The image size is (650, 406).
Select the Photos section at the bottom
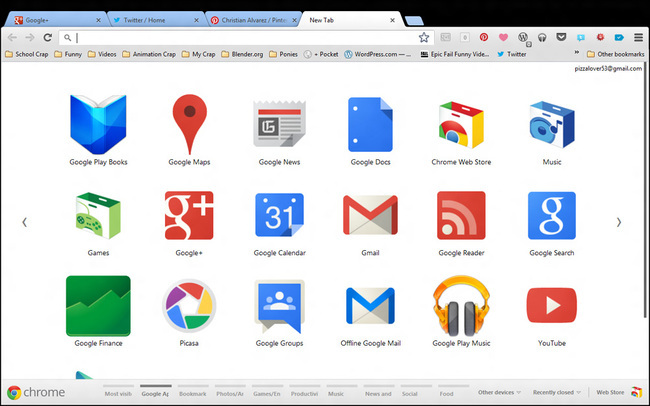[230, 391]
